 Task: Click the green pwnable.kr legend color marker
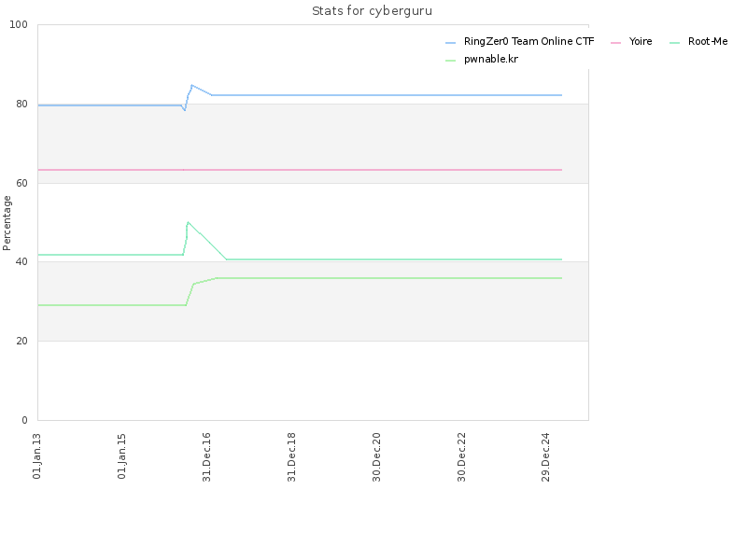[450, 61]
